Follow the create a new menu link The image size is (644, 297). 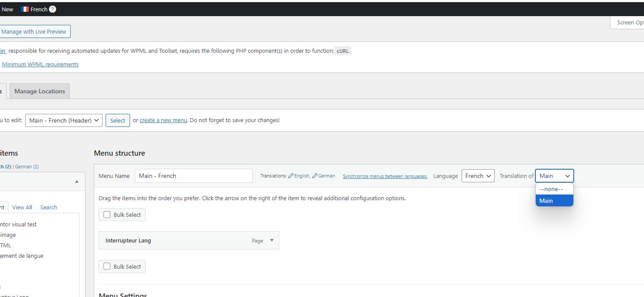click(x=163, y=120)
